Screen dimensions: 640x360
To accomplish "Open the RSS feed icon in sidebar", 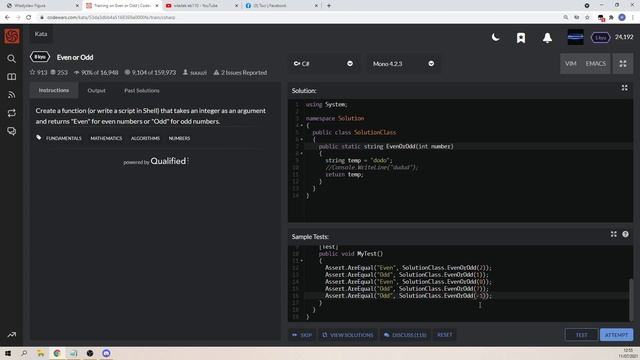I will (11, 95).
